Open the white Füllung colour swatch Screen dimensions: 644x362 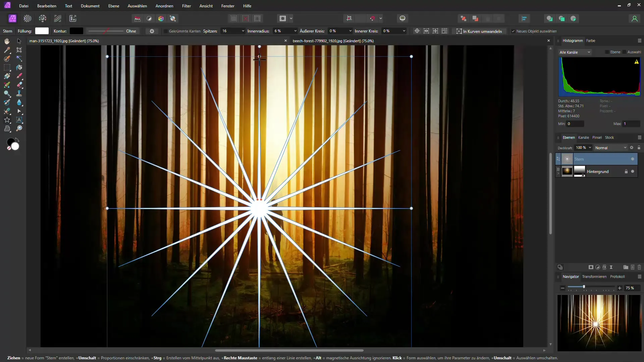click(x=42, y=31)
